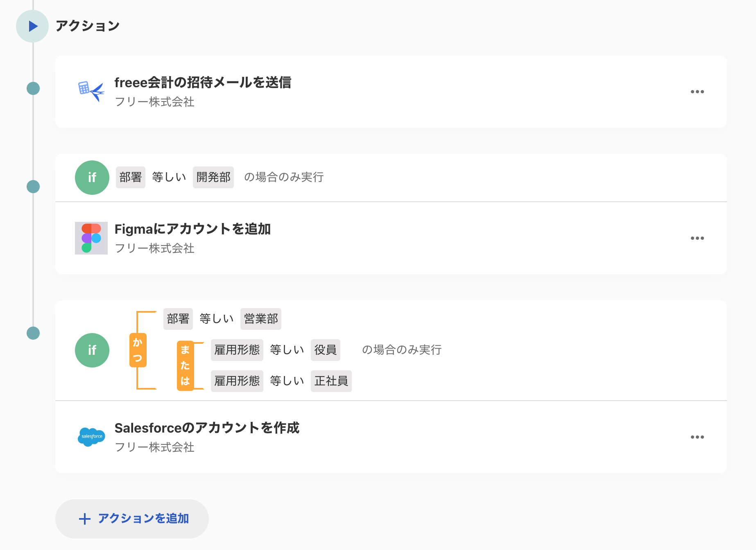This screenshot has height=550, width=756.
Task: Click the Figmaにアカウントを追加 title
Action: 192,229
